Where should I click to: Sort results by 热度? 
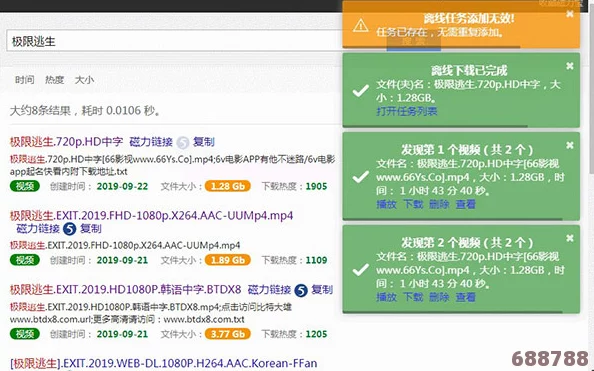point(55,80)
